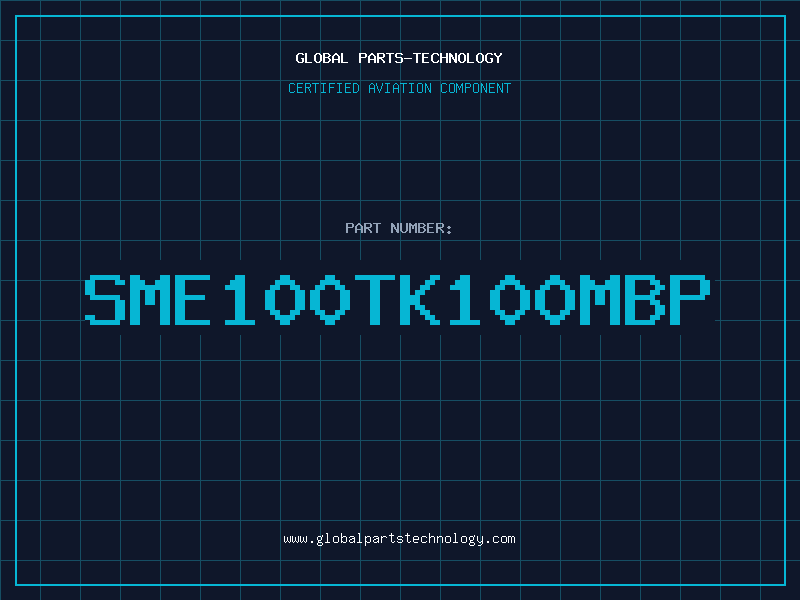Select the word CERTIFIED in the subtitle
This screenshot has height=600, width=800.
tap(324, 88)
